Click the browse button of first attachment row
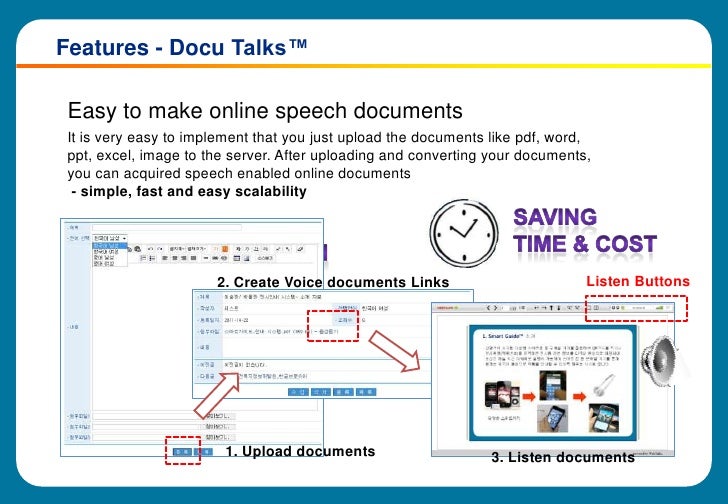Viewport: 728px width, 504px height. [x=219, y=416]
